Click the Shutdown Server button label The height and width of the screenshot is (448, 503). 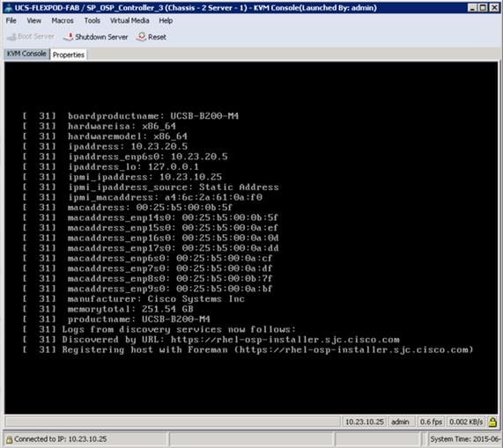click(x=101, y=37)
